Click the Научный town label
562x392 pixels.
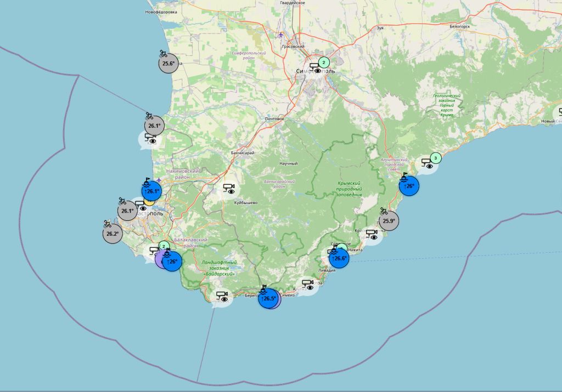[x=289, y=163]
